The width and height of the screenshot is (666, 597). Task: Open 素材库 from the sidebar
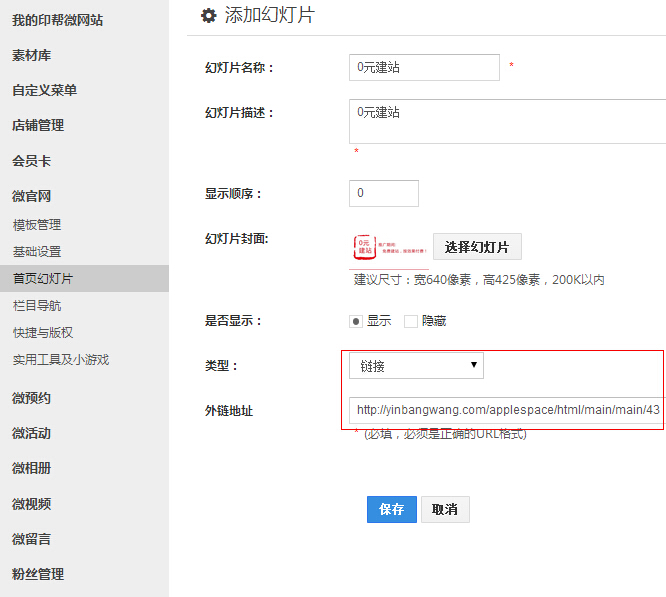coord(32,55)
